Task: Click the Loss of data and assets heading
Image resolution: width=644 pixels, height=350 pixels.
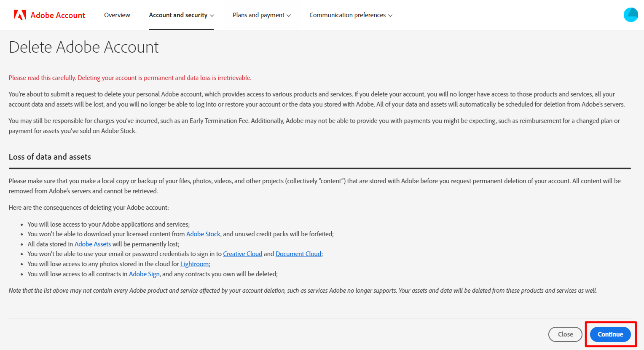Action: click(x=50, y=157)
